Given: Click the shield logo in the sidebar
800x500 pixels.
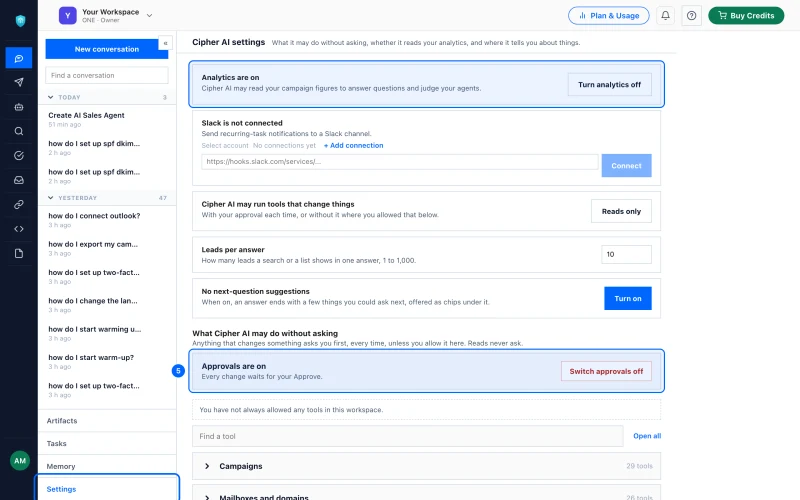Looking at the screenshot, I should 20,20.
